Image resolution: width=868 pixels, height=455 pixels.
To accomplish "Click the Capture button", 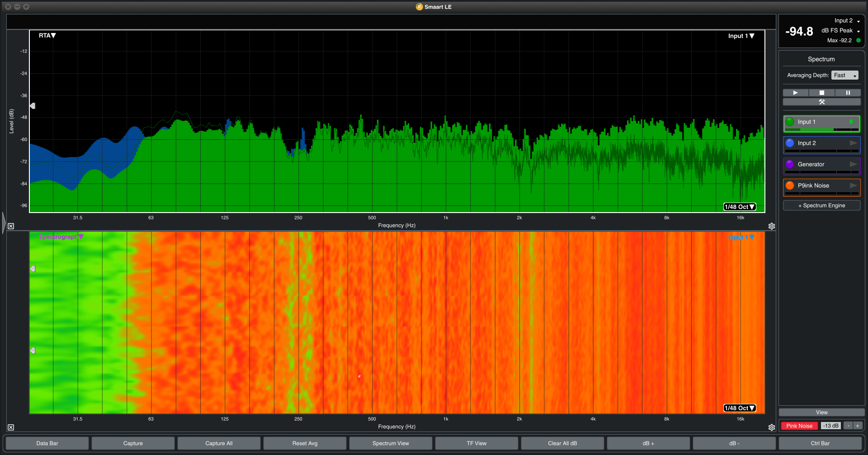I will coord(133,443).
